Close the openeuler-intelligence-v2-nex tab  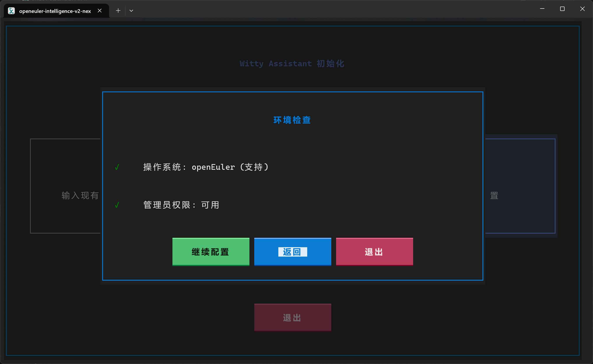click(99, 10)
